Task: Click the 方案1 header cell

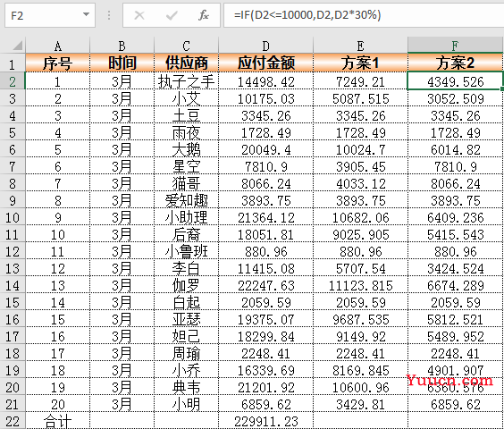Action: tap(360, 63)
